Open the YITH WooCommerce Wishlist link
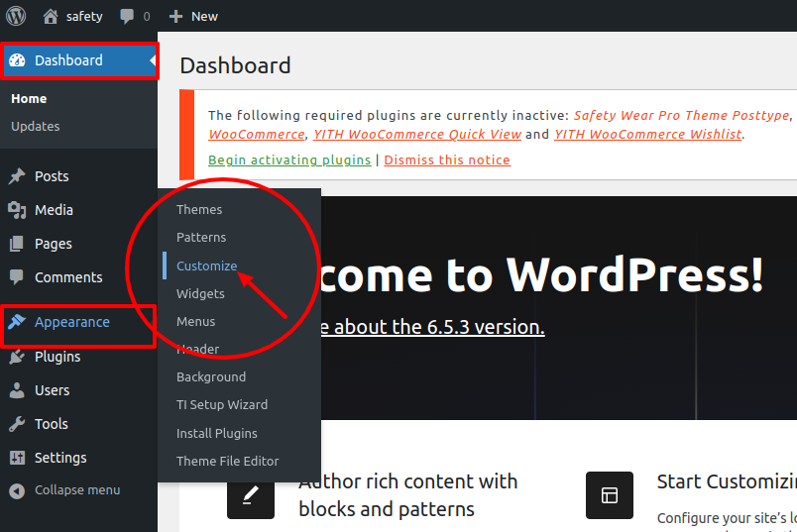Screen dimensions: 797x532 coord(647,134)
